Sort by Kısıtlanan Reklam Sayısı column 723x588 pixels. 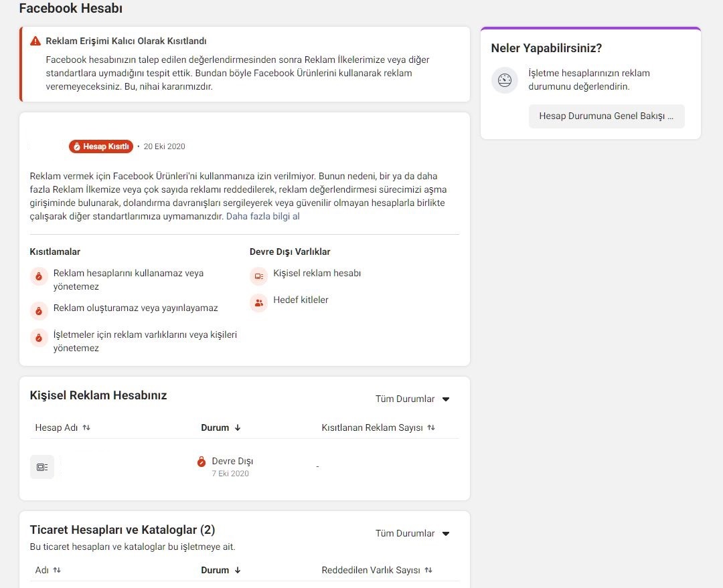(x=378, y=427)
